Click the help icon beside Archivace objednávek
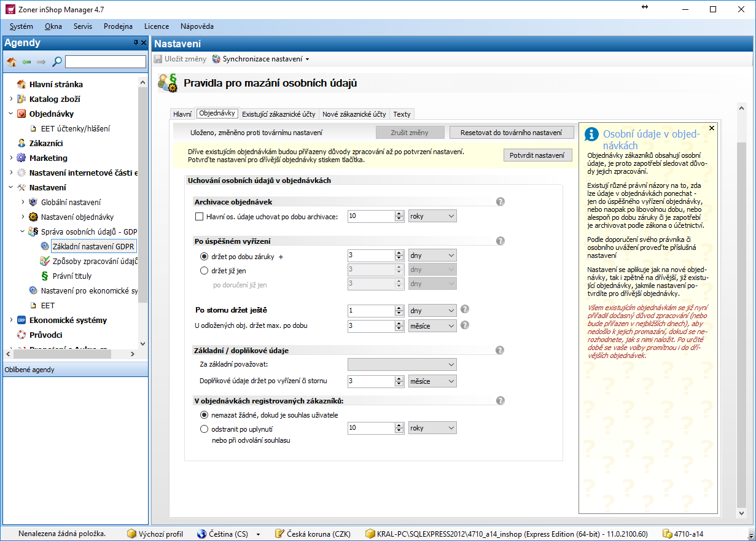Screen dimensions: 756x541 point(501,201)
